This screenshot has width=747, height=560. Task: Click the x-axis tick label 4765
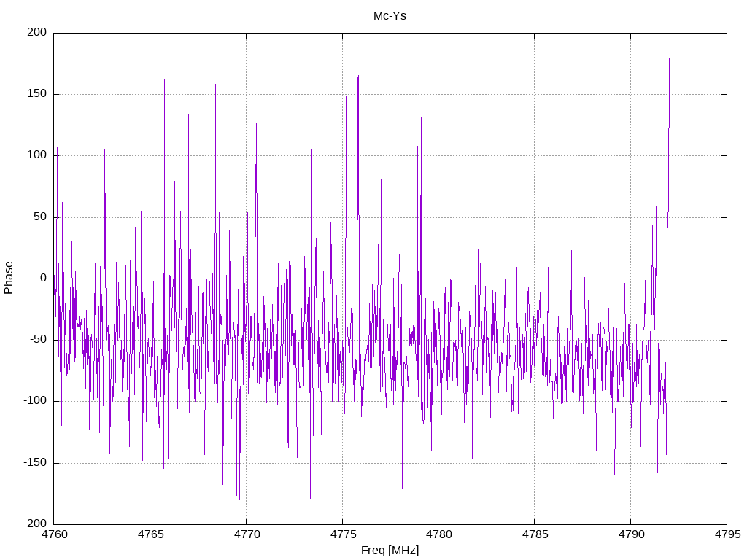(150, 534)
